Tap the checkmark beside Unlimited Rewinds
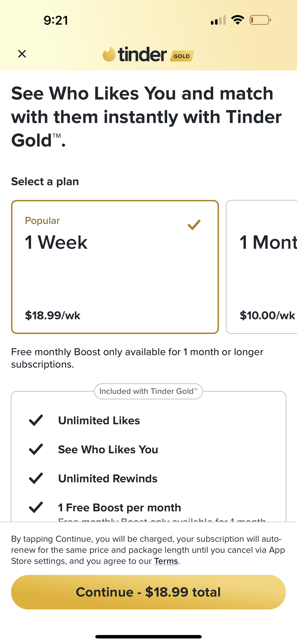Image resolution: width=297 pixels, height=644 pixels. click(x=36, y=478)
